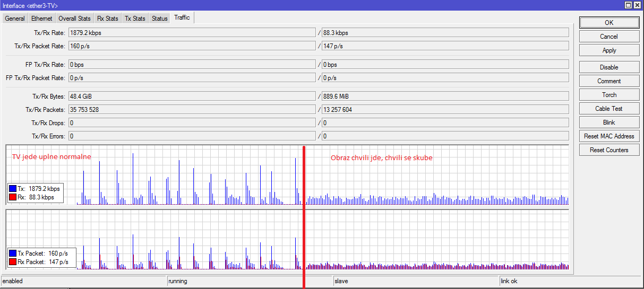
Task: Open the Status tab
Action: pos(159,19)
